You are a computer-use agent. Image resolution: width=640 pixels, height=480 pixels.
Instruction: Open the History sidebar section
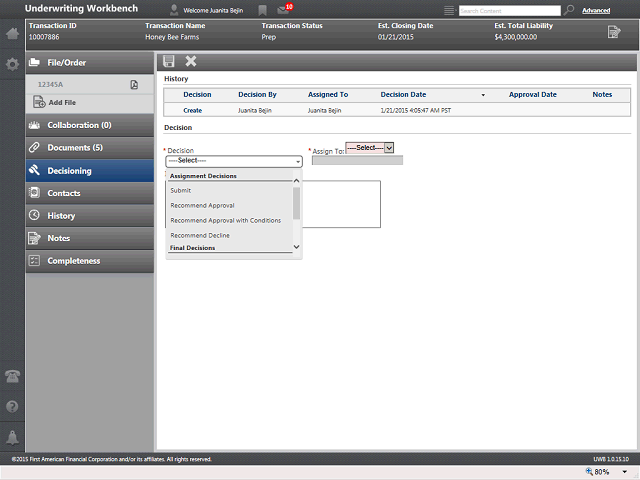click(x=90, y=216)
